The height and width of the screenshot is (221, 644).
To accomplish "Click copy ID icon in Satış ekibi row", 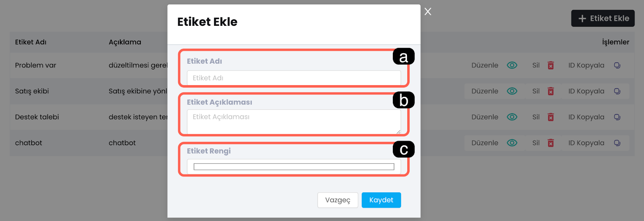I will [x=617, y=91].
